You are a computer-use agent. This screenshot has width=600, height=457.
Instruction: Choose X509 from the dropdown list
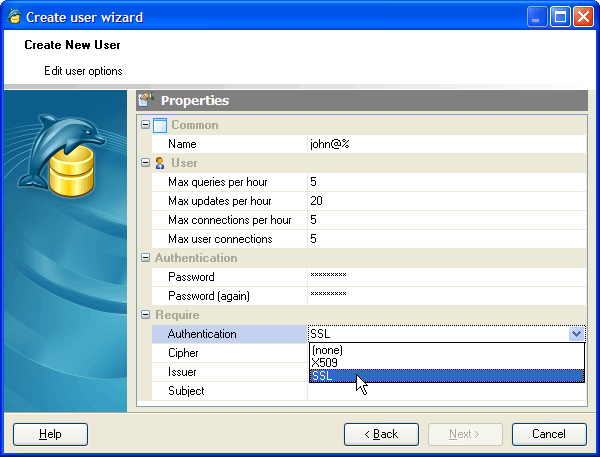(447, 363)
